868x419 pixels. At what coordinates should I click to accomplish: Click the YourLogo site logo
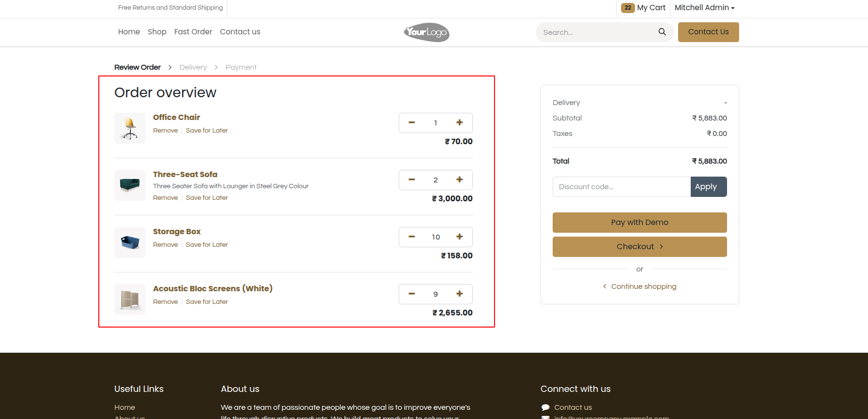pyautogui.click(x=427, y=32)
